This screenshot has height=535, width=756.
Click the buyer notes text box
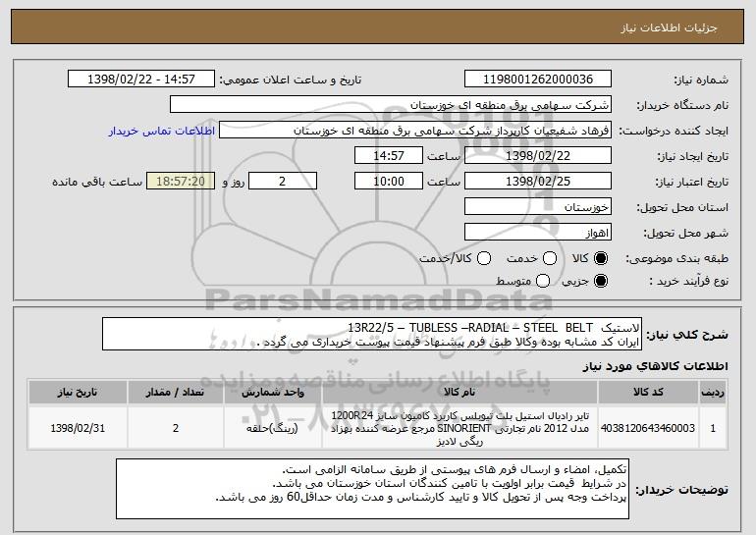[x=372, y=489]
